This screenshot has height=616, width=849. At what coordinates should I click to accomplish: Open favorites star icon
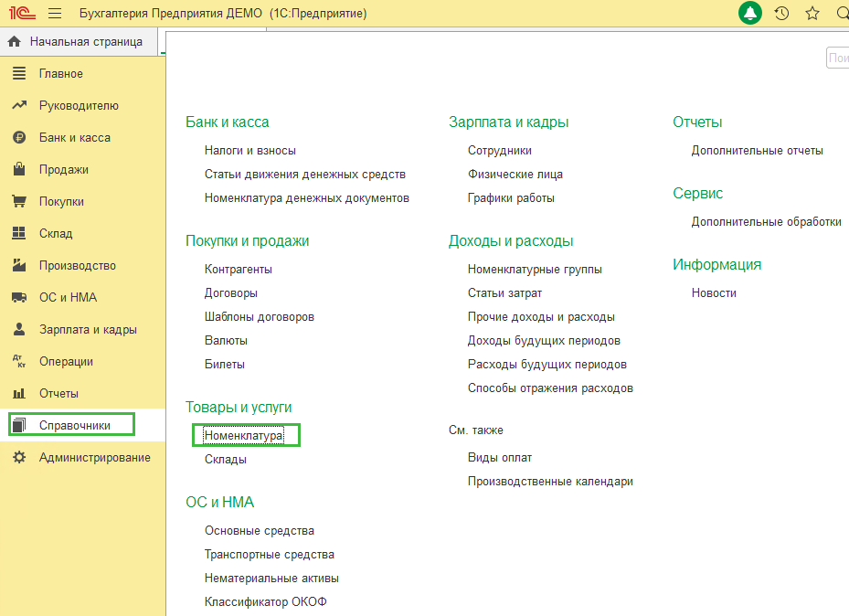pyautogui.click(x=812, y=14)
